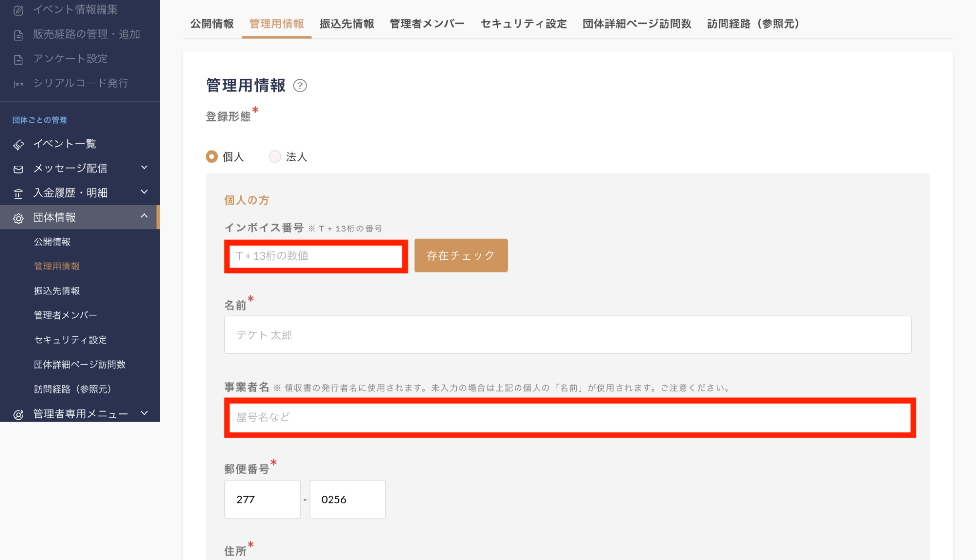Select the 法人 radio button
Screen dimensions: 976x560
pyautogui.click(x=275, y=157)
